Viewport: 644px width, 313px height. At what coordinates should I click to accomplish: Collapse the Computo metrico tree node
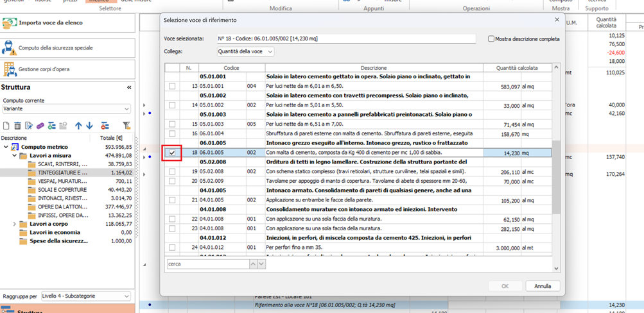[x=6, y=147]
